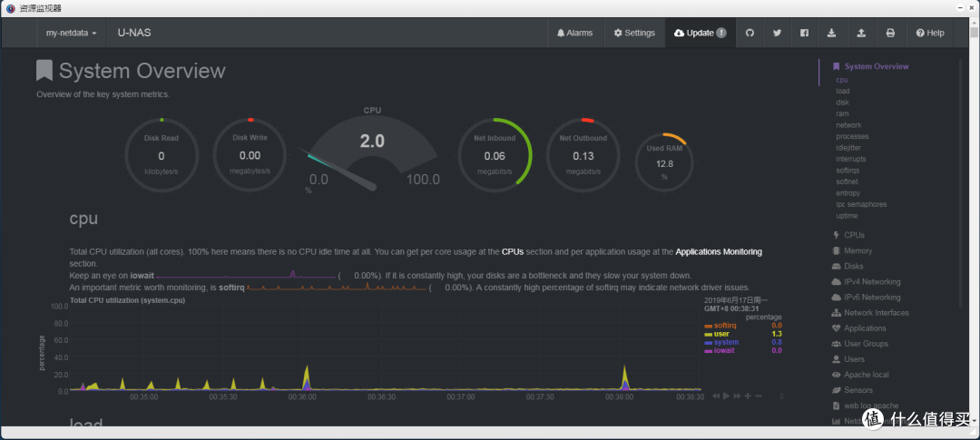Open the Twitter icon in navbar

777,34
